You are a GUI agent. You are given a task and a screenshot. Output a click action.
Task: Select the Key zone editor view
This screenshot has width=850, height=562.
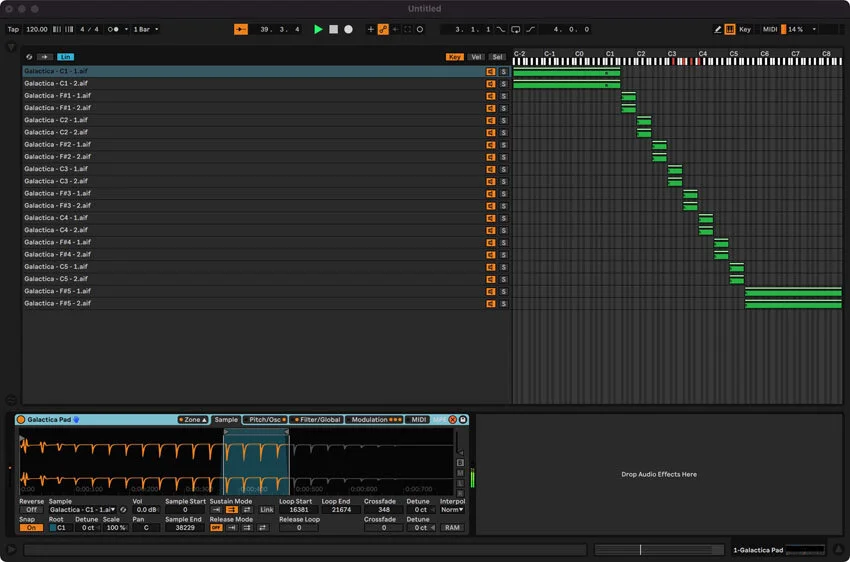click(x=454, y=57)
